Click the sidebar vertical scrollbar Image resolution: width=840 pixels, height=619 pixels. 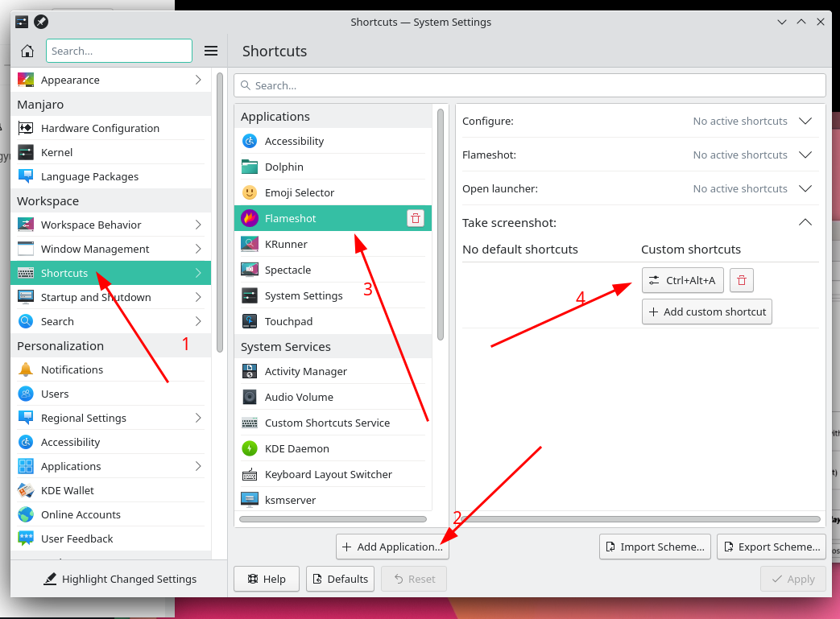[220, 213]
